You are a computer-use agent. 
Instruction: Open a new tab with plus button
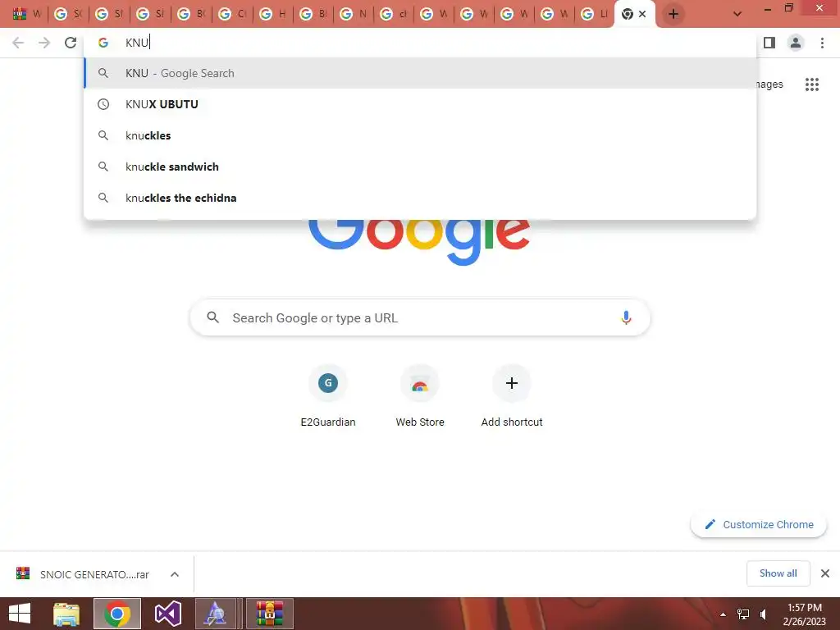tap(673, 14)
